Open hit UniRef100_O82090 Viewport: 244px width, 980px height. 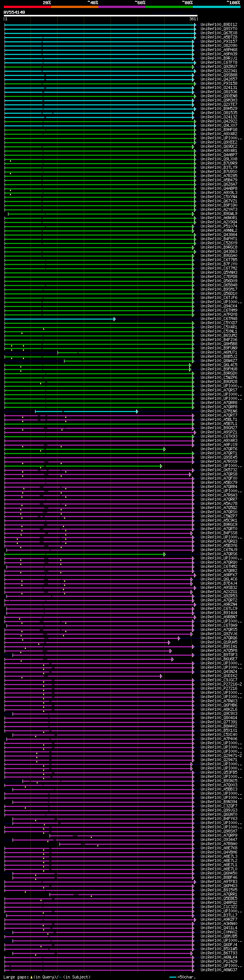(x=219, y=45)
